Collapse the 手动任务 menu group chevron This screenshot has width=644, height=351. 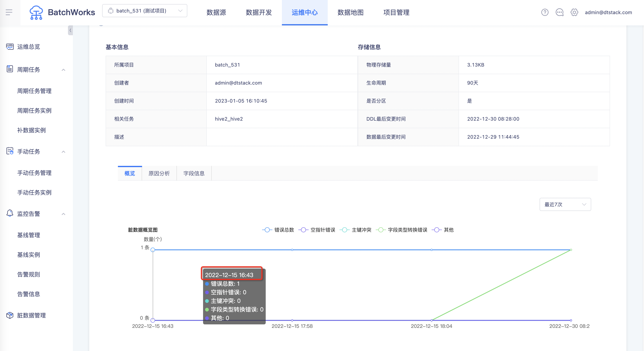coord(63,152)
